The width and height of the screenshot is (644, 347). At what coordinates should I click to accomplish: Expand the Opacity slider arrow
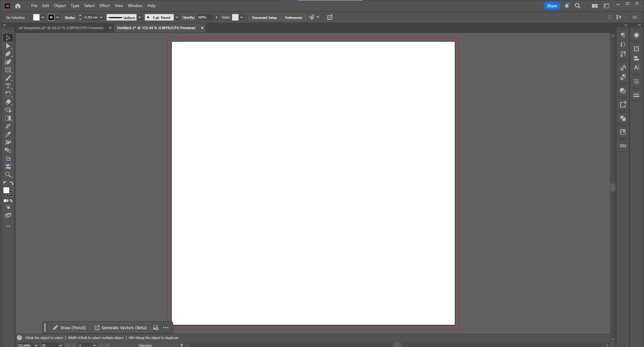216,17
